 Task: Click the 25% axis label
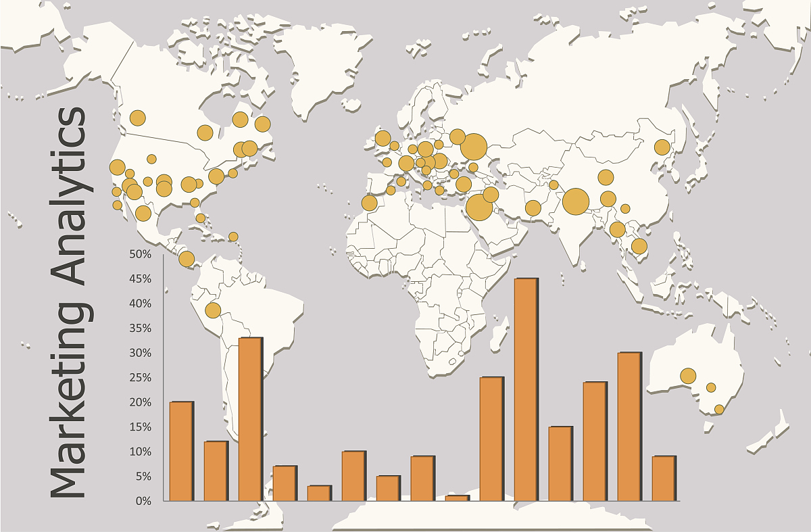(140, 378)
